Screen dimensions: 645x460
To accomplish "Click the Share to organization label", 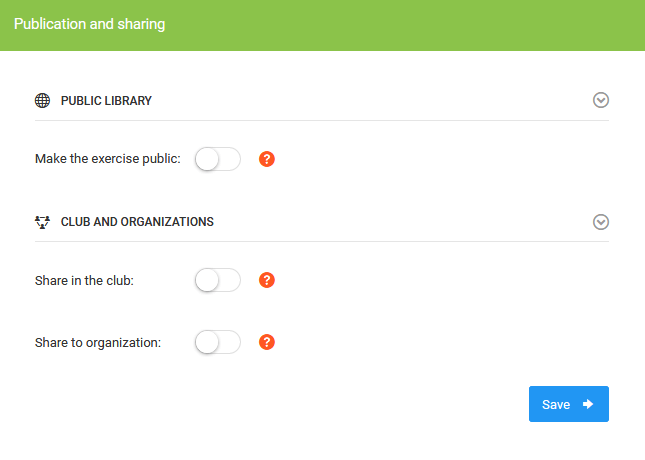I will click(98, 342).
